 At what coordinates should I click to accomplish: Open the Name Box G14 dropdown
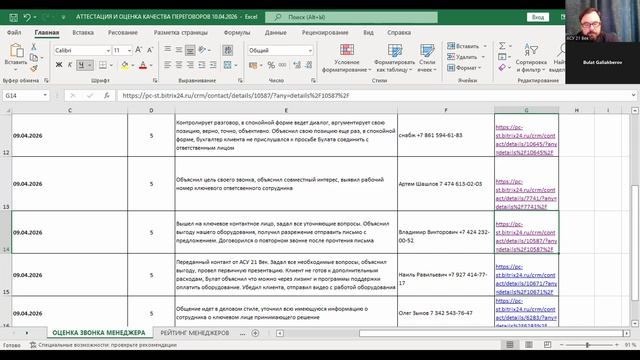tap(45, 96)
